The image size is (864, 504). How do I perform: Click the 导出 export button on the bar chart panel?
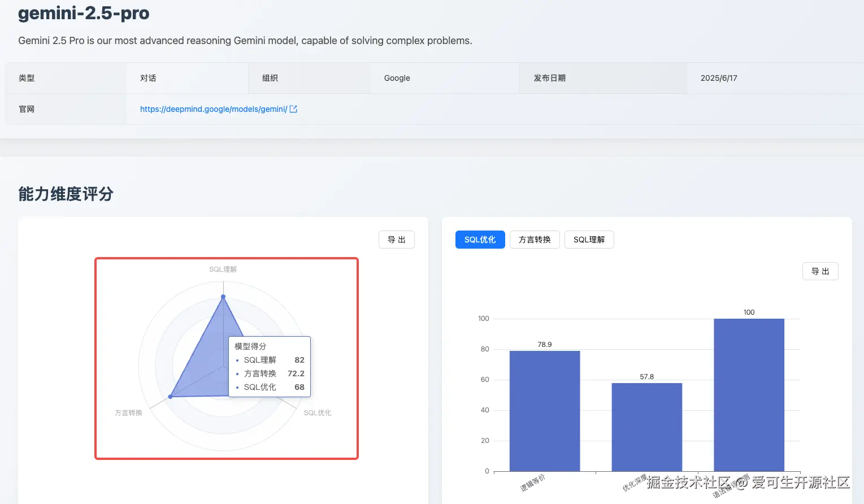click(820, 271)
